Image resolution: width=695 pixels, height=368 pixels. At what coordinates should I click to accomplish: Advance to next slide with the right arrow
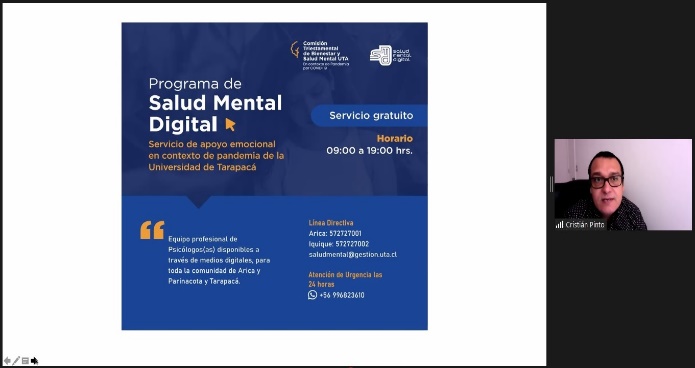[35, 361]
